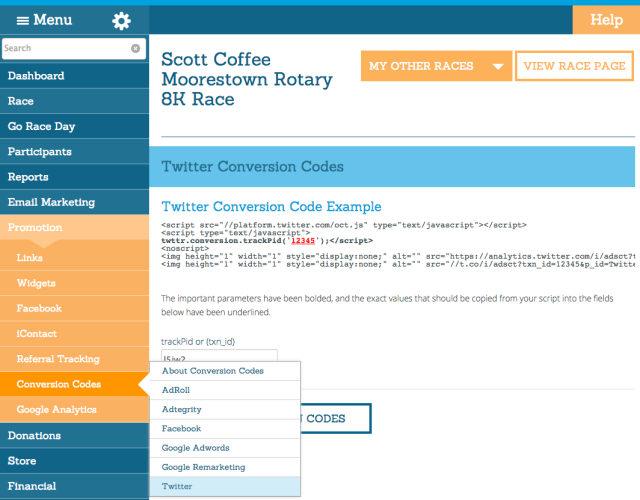This screenshot has height=500, width=640.
Task: Click the trackPid or (txn_id) label
Action: pyautogui.click(x=198, y=342)
